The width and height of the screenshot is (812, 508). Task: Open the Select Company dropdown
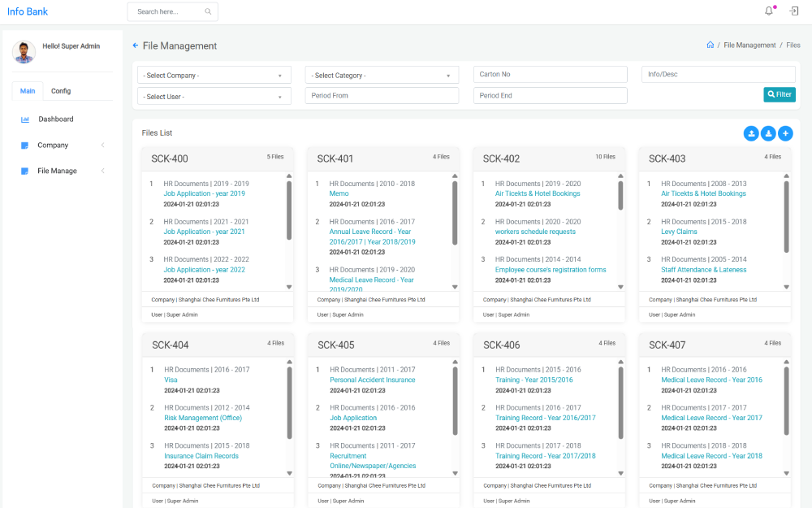click(214, 74)
